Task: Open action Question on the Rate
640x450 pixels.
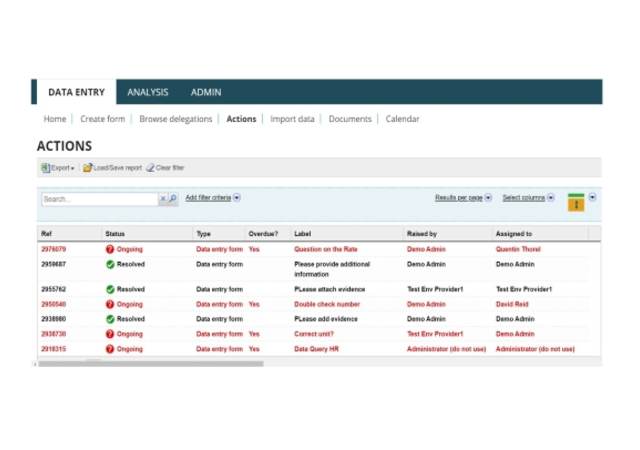Action: (326, 249)
